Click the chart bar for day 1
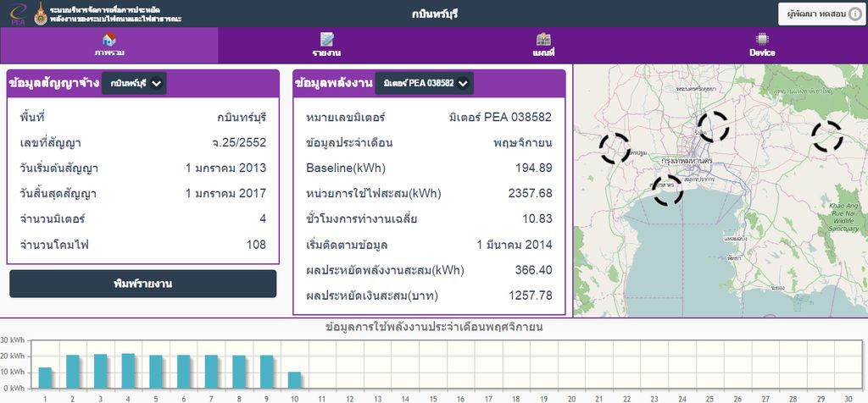The image size is (868, 403). (x=45, y=378)
